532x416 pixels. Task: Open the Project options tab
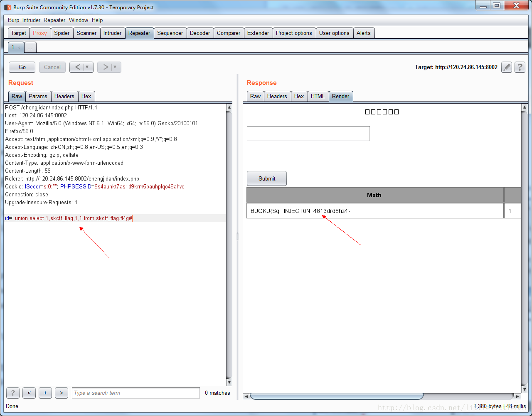point(294,33)
